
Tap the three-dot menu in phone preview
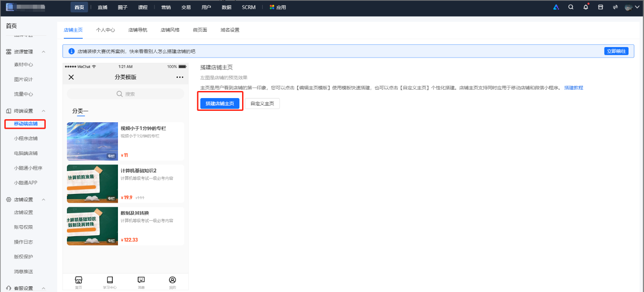[x=180, y=77]
